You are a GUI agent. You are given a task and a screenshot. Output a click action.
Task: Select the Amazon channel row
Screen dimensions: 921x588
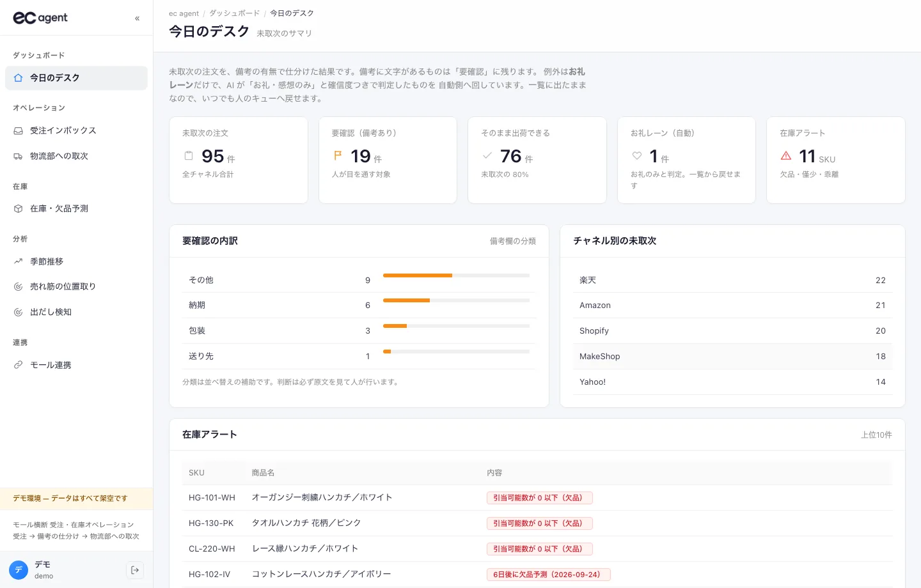click(732, 306)
